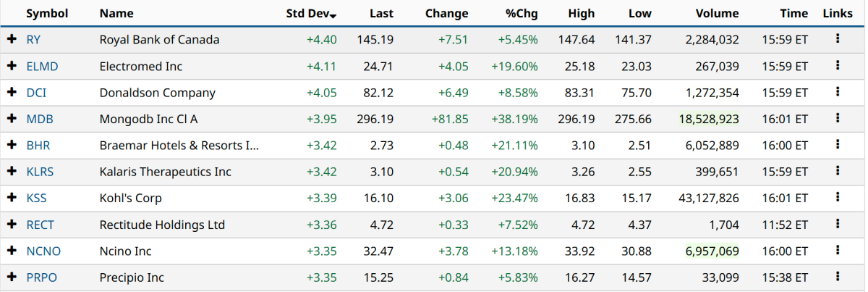Expand the KLRS row details
The image size is (868, 292).
(x=12, y=172)
